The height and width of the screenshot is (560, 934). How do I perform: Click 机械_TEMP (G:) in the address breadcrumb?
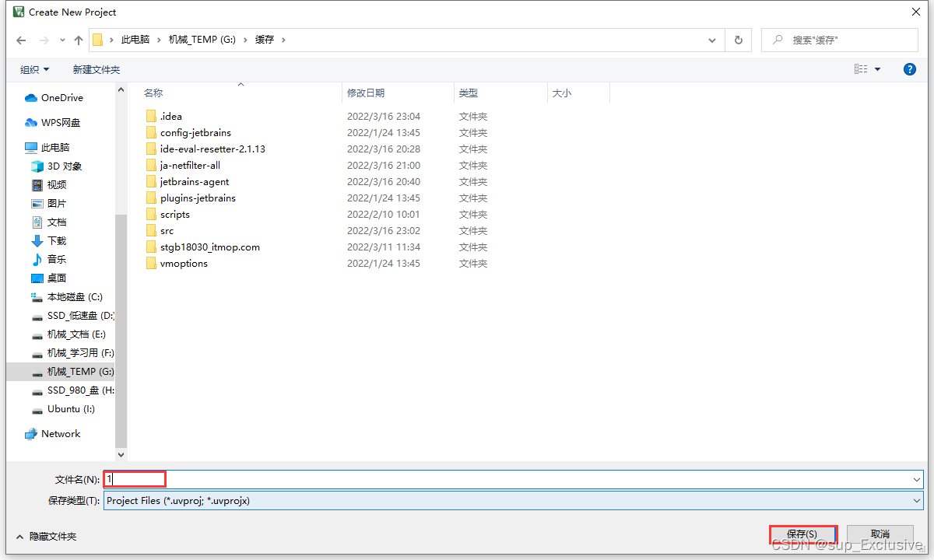[x=202, y=40]
